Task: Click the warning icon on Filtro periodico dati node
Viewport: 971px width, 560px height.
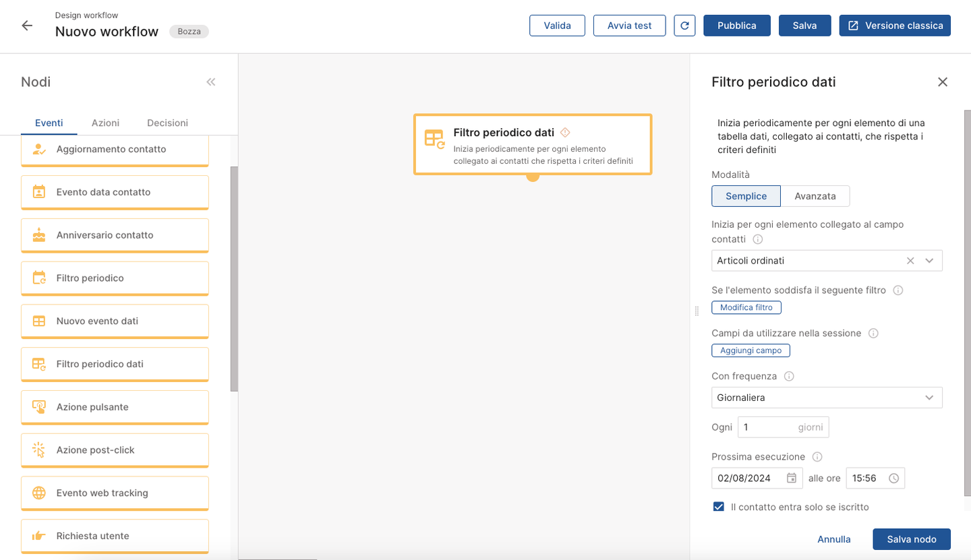Action: 565,132
